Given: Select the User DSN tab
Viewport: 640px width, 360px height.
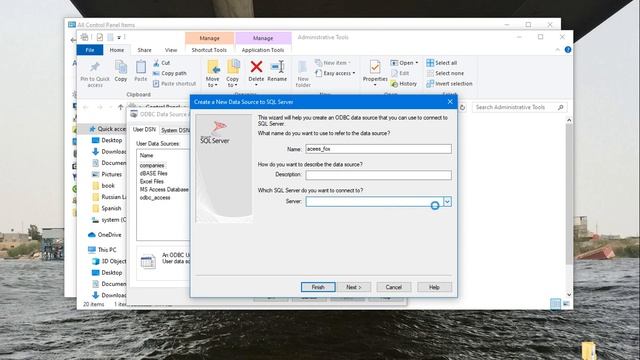Looking at the screenshot, I should [144, 129].
